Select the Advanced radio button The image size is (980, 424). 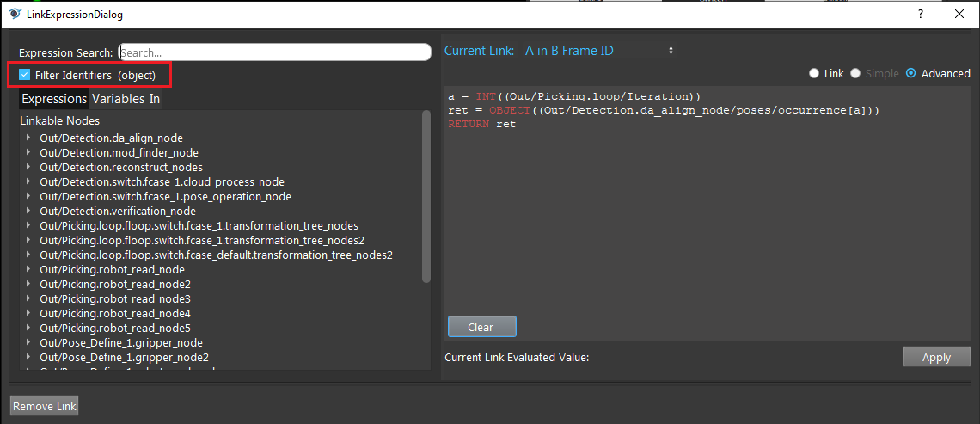pos(910,73)
